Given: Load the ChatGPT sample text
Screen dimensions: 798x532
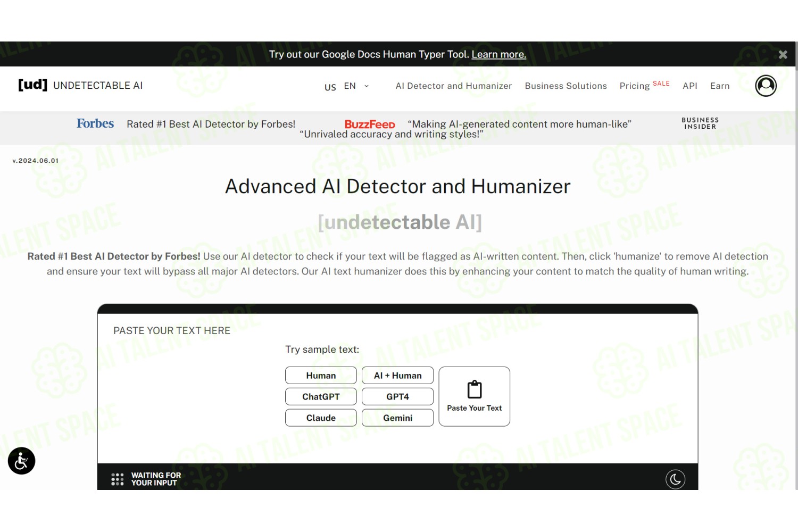Looking at the screenshot, I should click(321, 396).
